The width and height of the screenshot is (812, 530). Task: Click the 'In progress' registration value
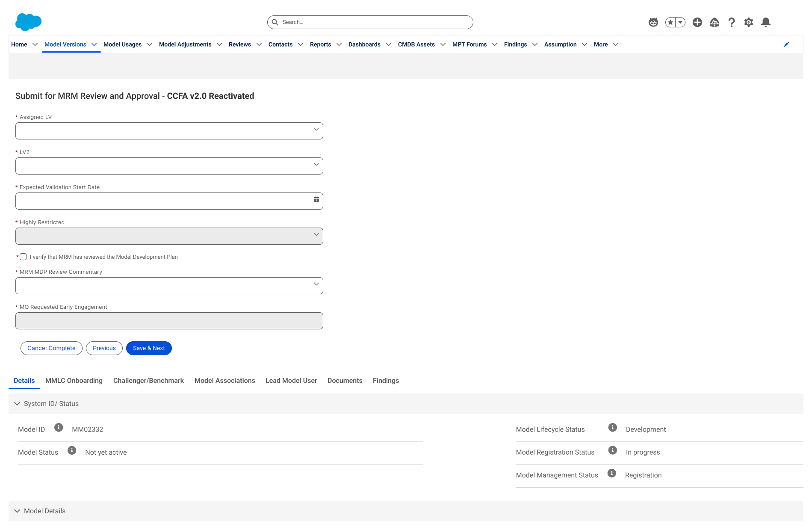click(643, 453)
